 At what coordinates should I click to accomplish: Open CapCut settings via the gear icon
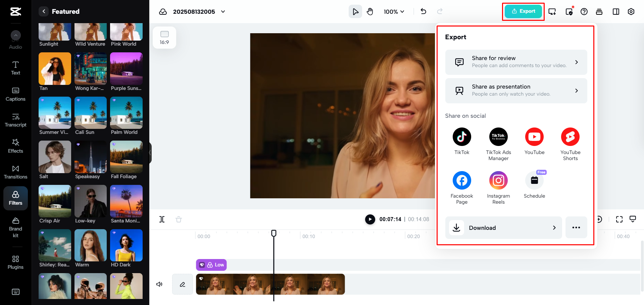(x=631, y=11)
